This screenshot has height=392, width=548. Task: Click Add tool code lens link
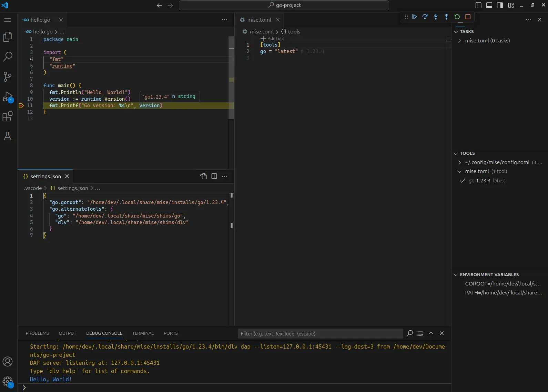275,39
